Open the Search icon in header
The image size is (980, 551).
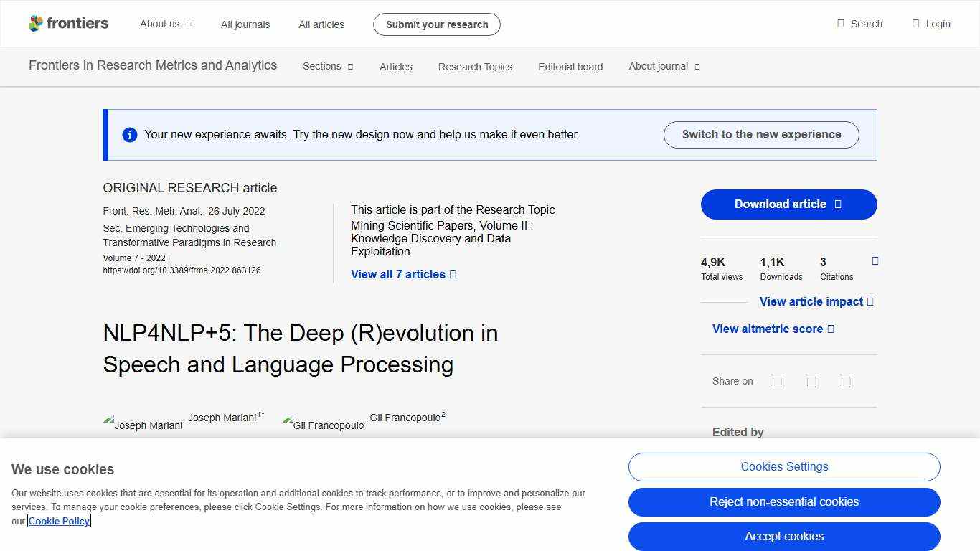[x=839, y=23]
